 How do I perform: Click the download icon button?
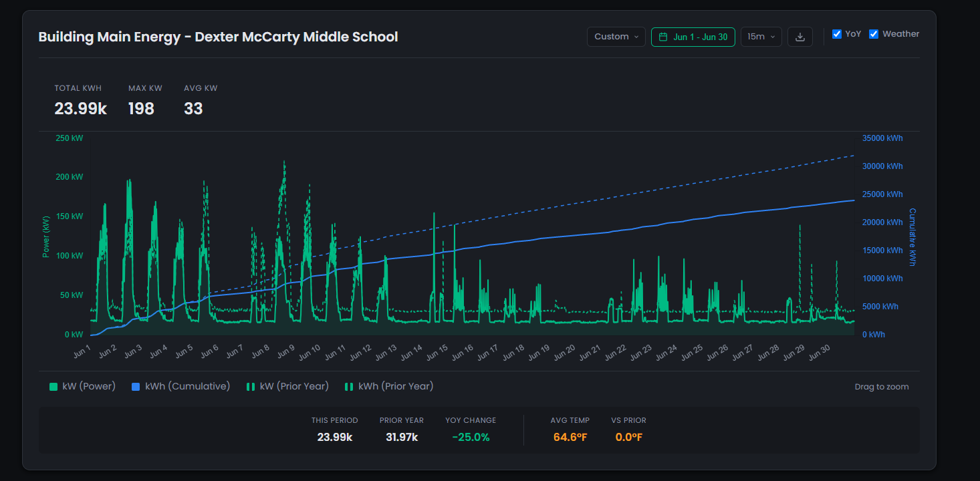pos(800,37)
